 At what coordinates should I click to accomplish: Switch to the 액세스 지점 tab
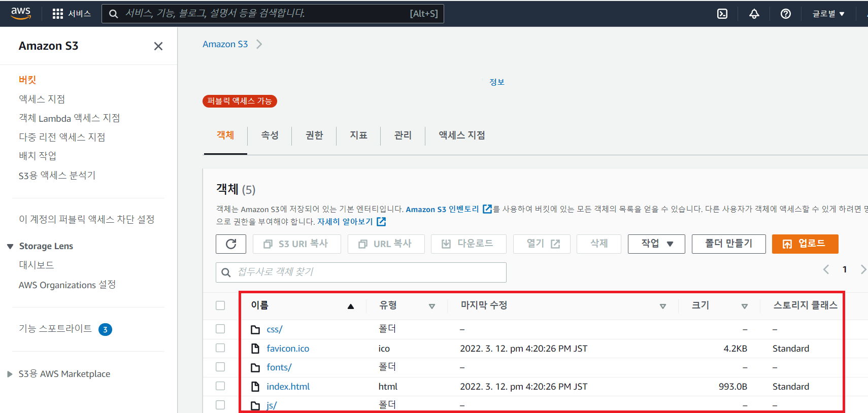pos(462,135)
